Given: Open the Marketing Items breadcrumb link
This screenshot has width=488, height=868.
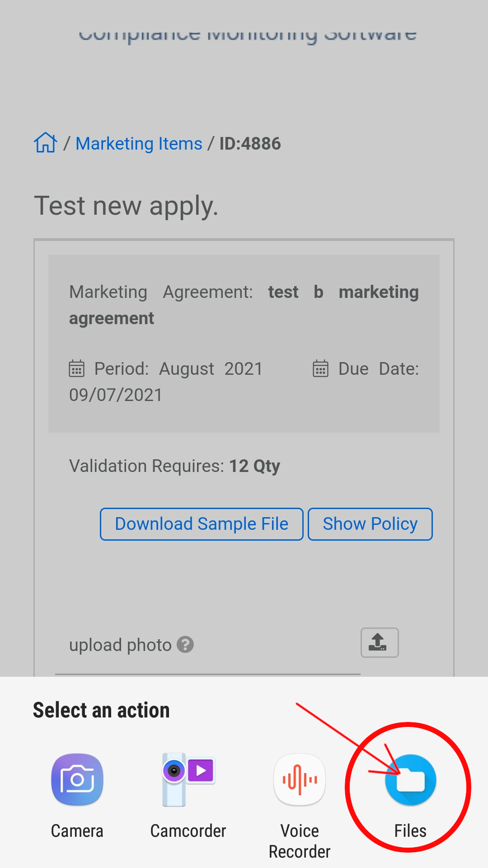Looking at the screenshot, I should pos(139,144).
